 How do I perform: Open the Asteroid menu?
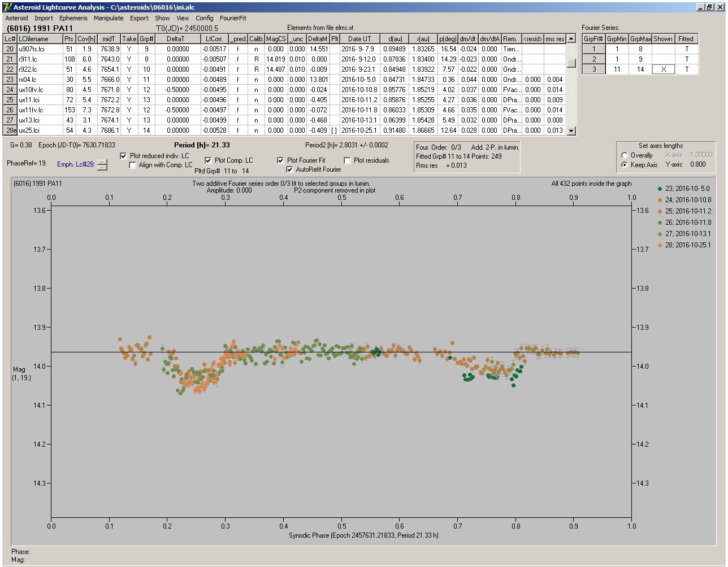pos(16,18)
